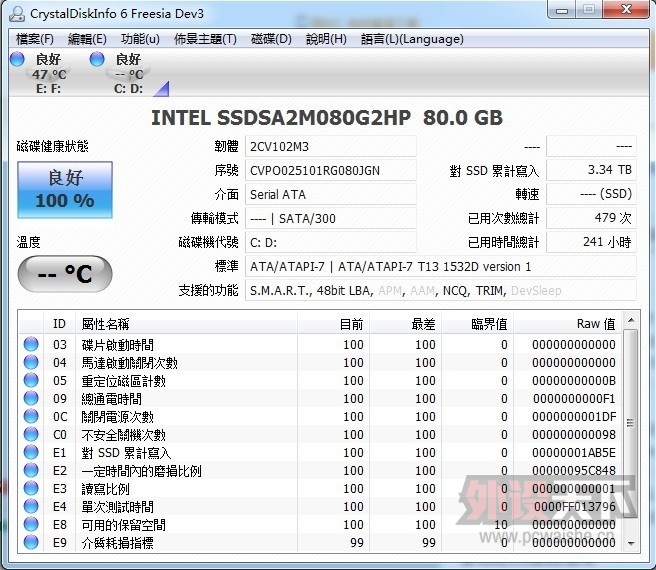
Task: Click the -- °C temperature button
Action: point(65,274)
